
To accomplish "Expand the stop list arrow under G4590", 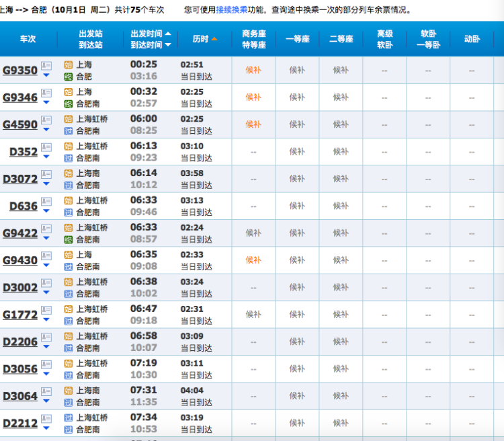I will point(46,129).
